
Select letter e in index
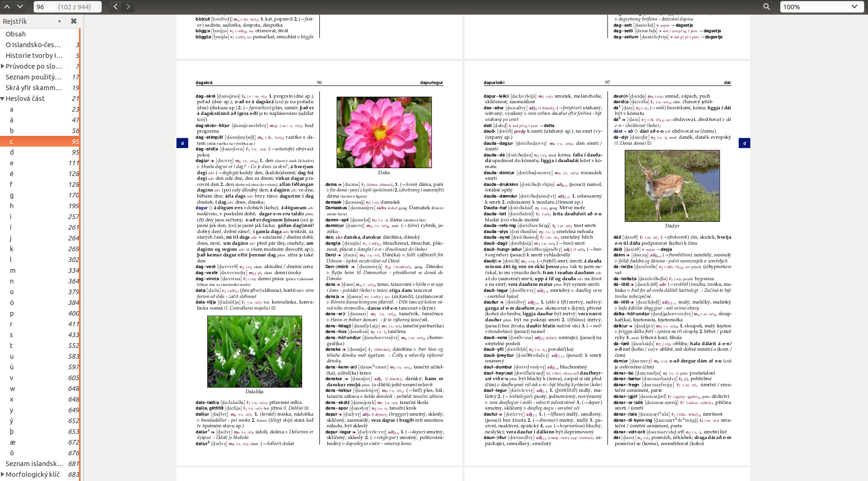click(x=40, y=163)
